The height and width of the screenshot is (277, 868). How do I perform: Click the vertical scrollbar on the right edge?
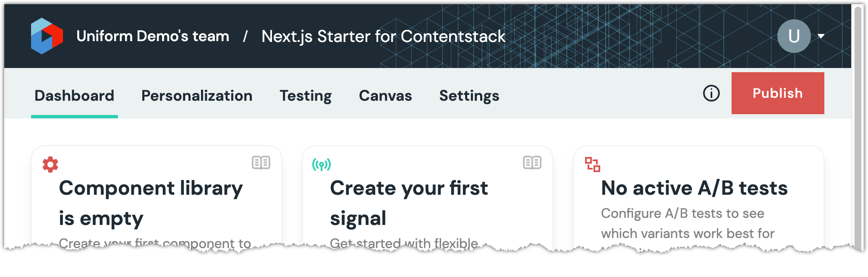pos(858,126)
